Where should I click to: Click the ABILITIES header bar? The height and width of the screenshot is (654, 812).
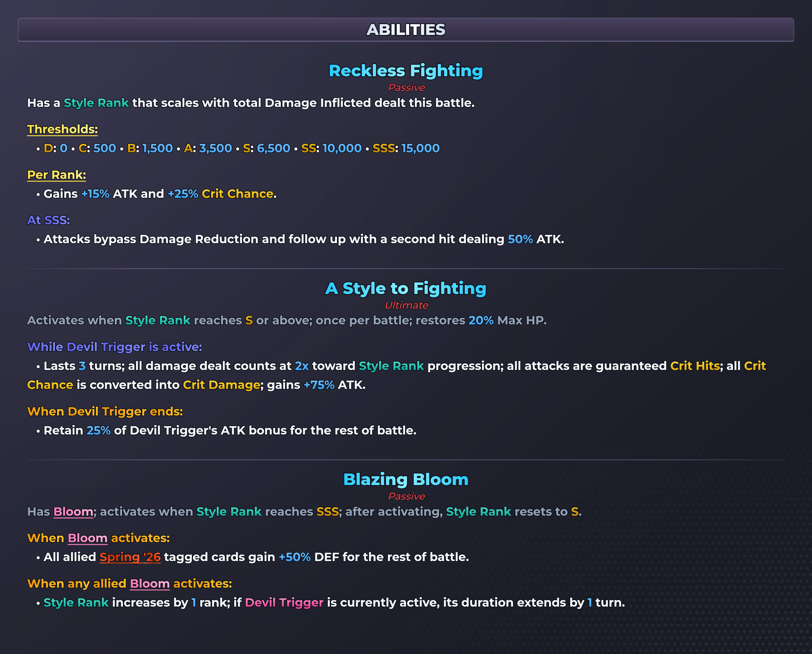click(x=406, y=30)
